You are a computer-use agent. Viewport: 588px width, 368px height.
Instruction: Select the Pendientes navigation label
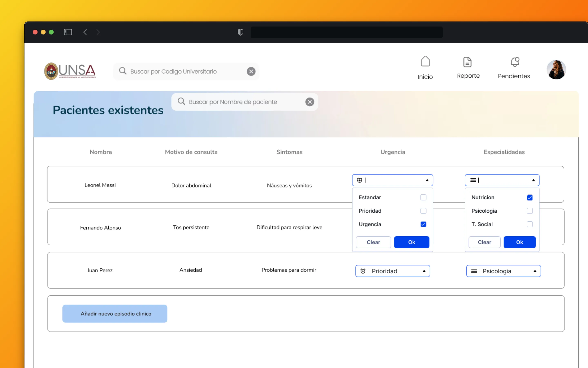(x=514, y=76)
